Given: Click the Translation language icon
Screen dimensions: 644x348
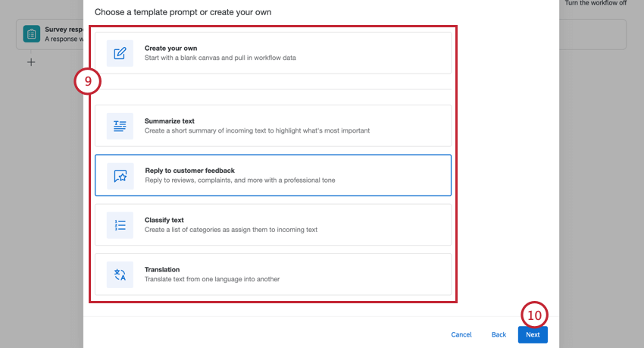Looking at the screenshot, I should (x=120, y=274).
